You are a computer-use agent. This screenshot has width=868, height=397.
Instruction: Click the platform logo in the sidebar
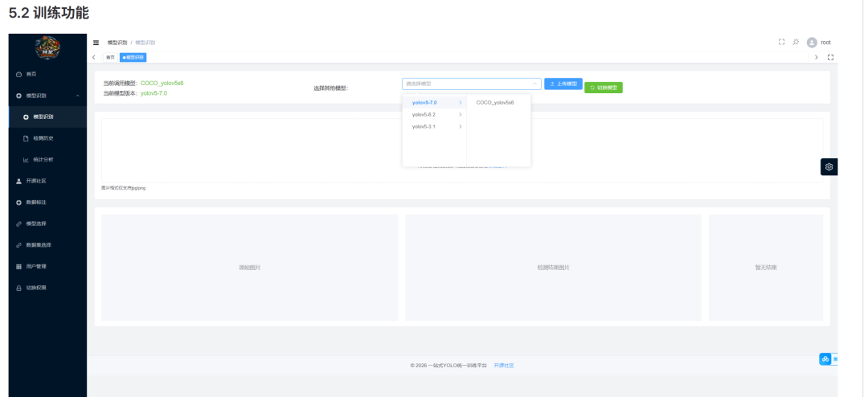pos(48,47)
